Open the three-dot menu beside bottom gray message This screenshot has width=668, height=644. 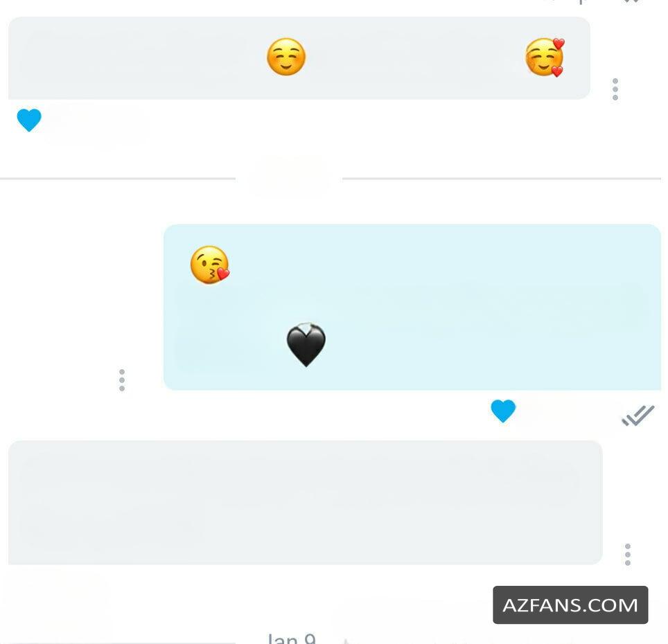click(x=628, y=555)
